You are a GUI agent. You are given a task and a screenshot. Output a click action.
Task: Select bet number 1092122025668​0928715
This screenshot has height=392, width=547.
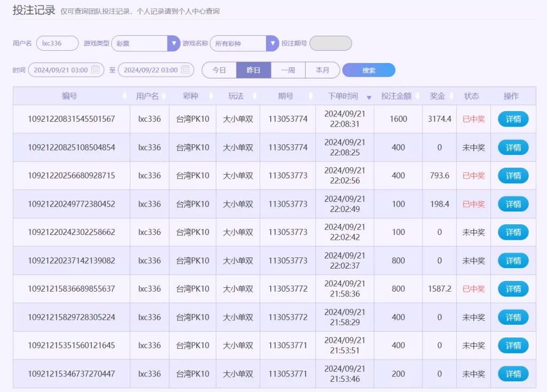click(x=72, y=175)
